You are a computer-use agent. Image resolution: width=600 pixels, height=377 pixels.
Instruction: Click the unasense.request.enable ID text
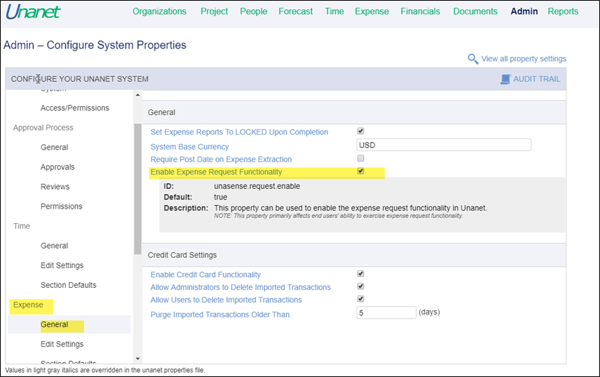click(x=257, y=186)
